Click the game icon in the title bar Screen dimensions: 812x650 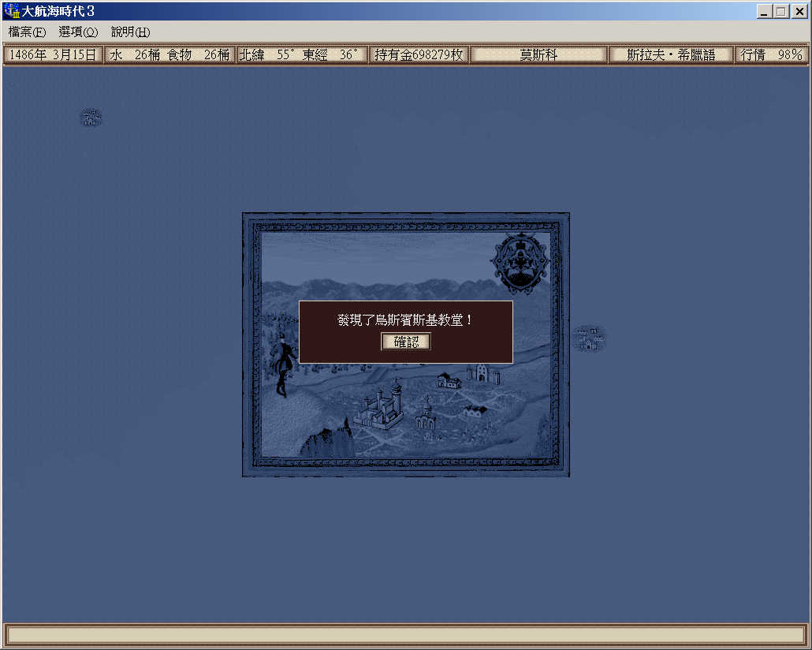click(x=12, y=11)
